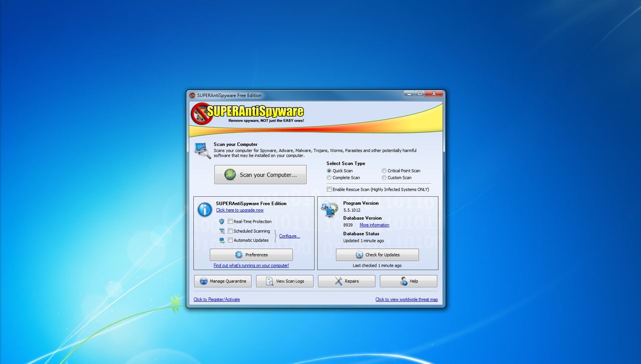Click the title bar SUPERAntiSpyware app icon
The width and height of the screenshot is (641, 364).
pyautogui.click(x=192, y=96)
